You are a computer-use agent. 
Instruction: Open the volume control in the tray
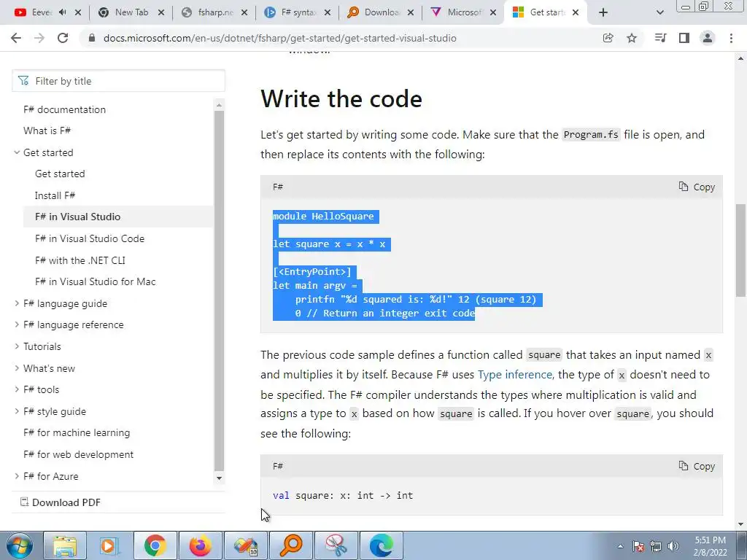tap(673, 546)
